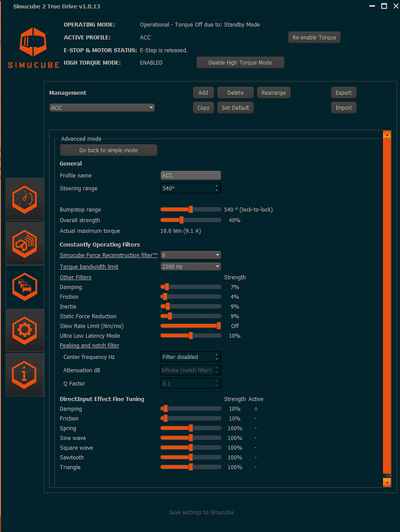Adjust the Bumpstop range slider

(x=191, y=209)
